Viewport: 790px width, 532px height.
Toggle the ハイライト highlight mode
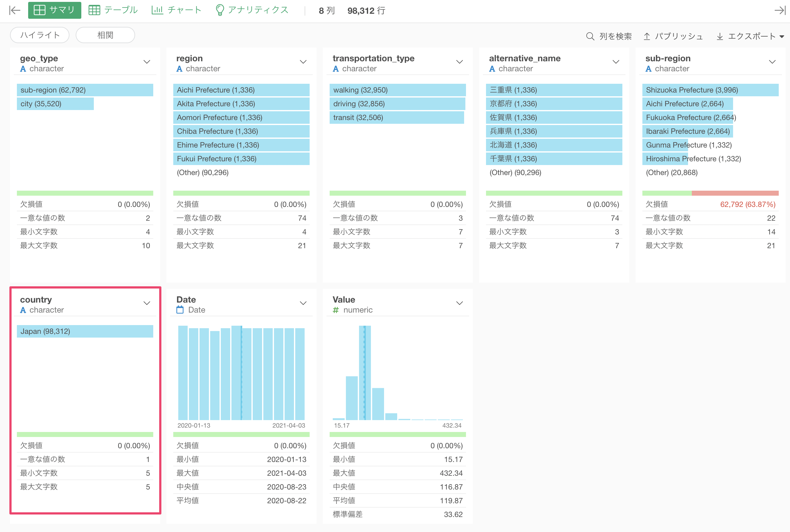point(40,35)
